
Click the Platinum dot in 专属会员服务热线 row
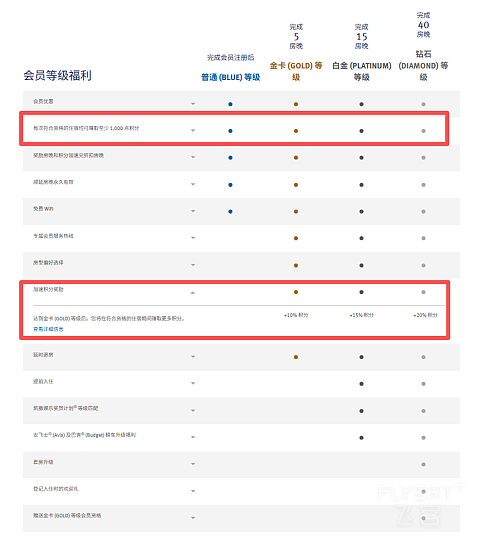361,238
